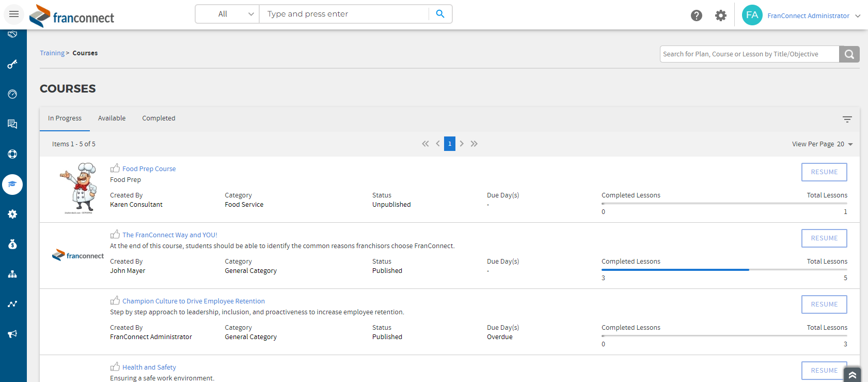Viewport: 868px width, 382px height.
Task: Resume Health and Safety course
Action: coord(824,371)
